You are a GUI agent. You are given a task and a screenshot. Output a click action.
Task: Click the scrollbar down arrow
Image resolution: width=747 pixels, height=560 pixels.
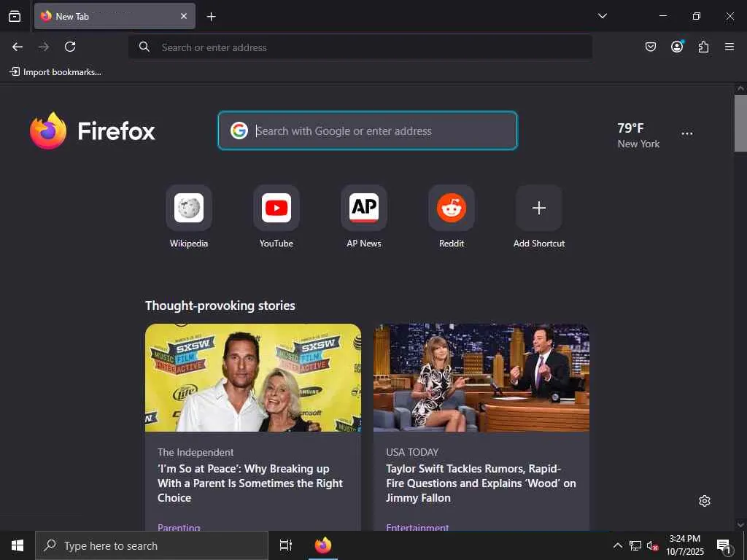[740, 524]
